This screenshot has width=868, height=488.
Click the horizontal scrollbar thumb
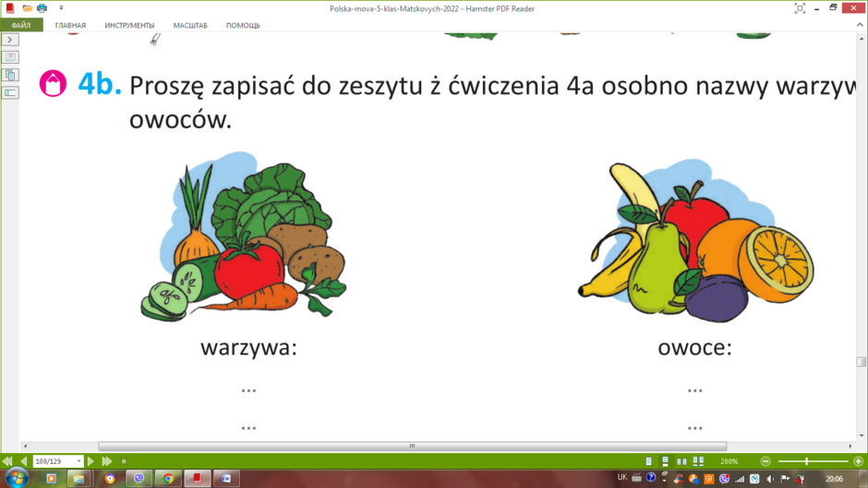point(413,445)
